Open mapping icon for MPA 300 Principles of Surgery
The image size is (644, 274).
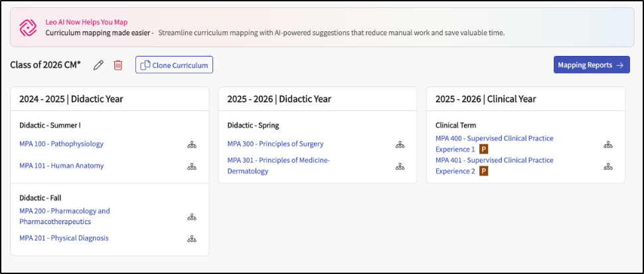pos(400,144)
